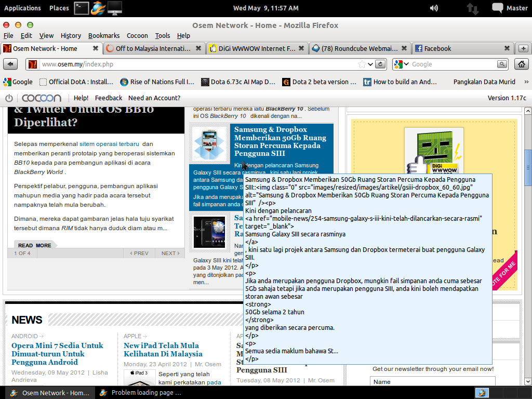Image resolution: width=532 pixels, height=399 pixels.
Task: Launch Terminal from the top panel
Action: pos(81,8)
